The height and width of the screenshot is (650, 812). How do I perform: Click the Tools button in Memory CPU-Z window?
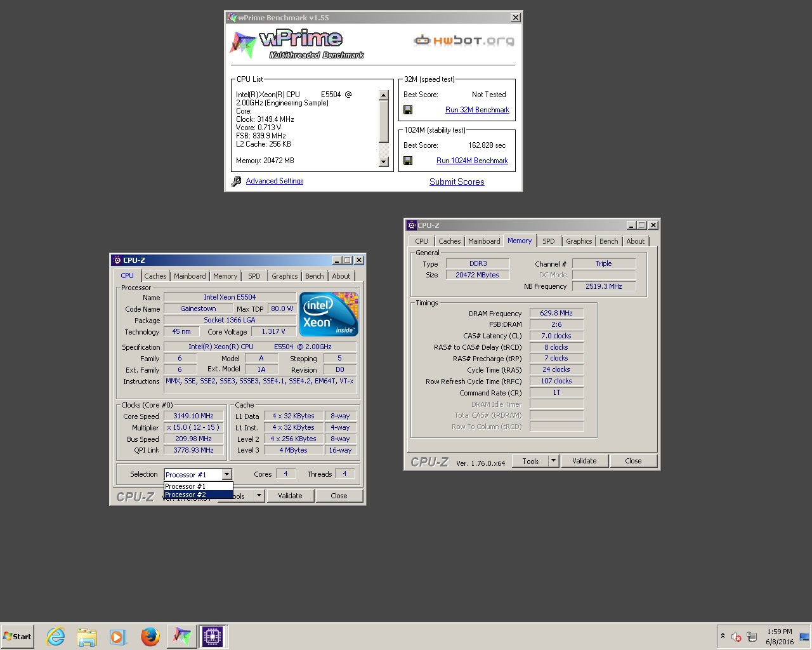click(530, 461)
